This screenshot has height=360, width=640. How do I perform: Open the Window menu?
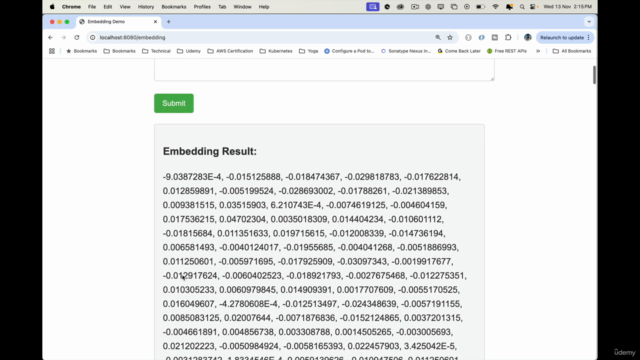point(242,7)
